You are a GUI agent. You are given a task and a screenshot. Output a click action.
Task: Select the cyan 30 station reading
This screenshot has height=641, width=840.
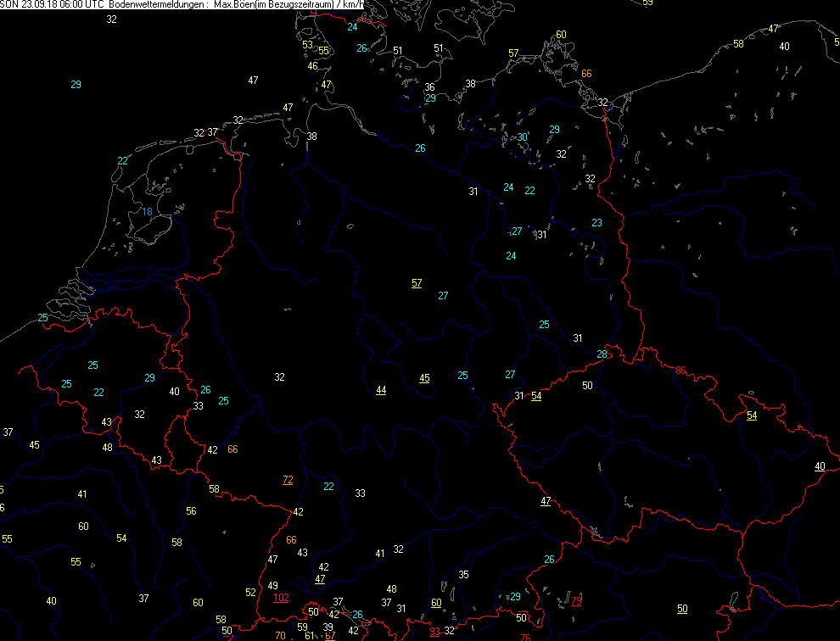click(523, 137)
